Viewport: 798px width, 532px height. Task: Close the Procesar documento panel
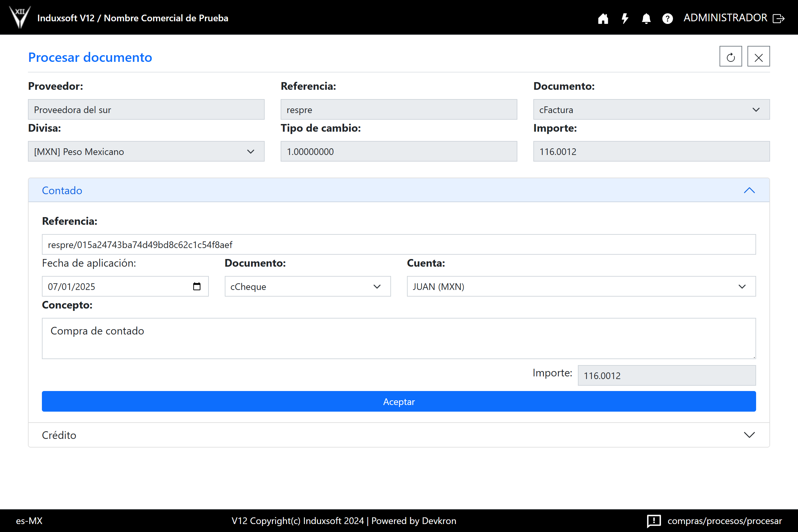[758, 57]
